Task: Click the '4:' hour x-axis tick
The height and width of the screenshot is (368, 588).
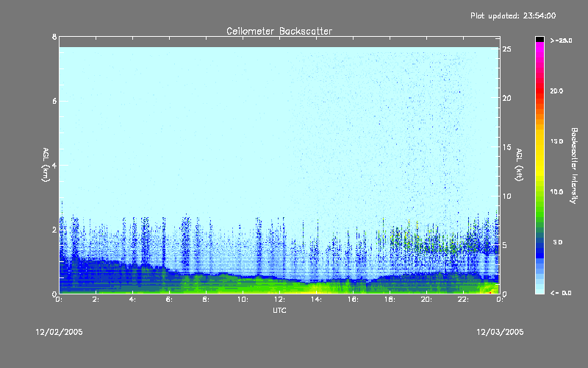Action: 133,300
